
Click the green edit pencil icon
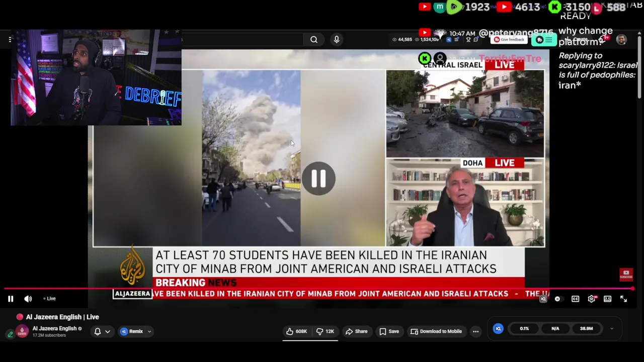pyautogui.click(x=10, y=334)
